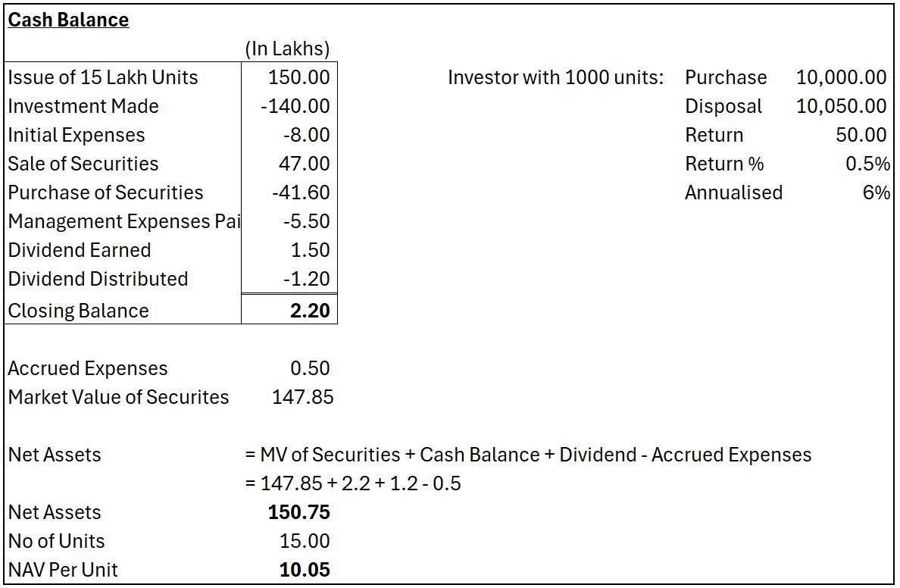Click the NAV Per Unit value 10.05
Screen dimensions: 900x588
(x=305, y=570)
